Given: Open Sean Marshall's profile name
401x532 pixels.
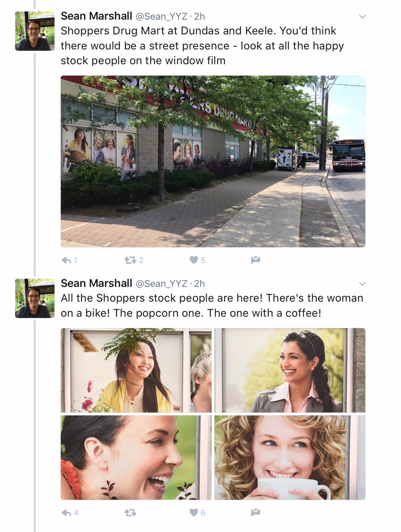Looking at the screenshot, I should click(96, 16).
